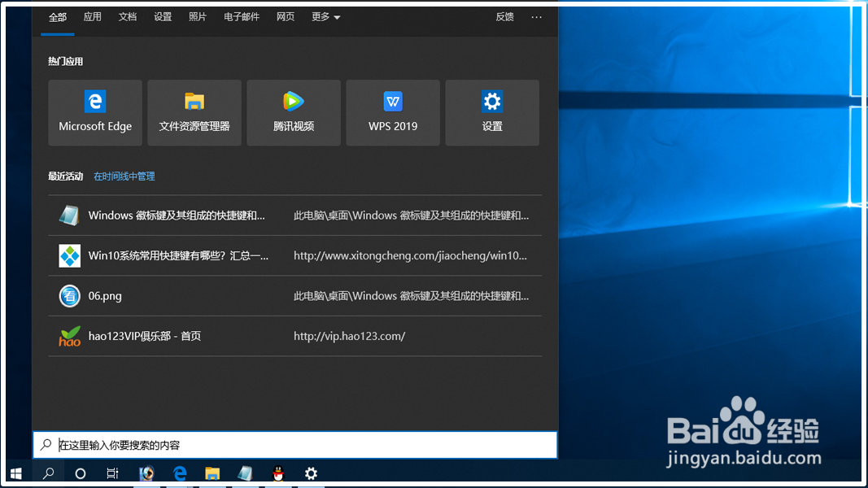This screenshot has width=868, height=488.
Task: Launch 腾讯视频 from top apps
Action: [x=294, y=113]
